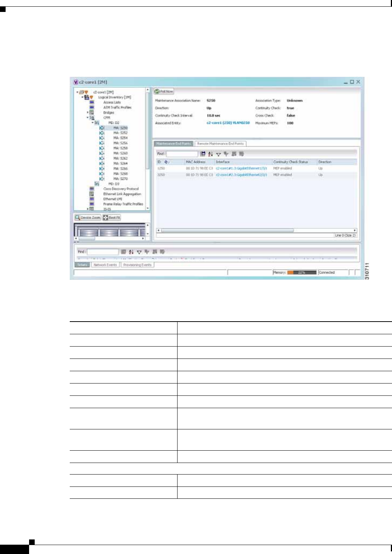Select the Network Events tab
Image resolution: width=392 pixels, height=554 pixels.
point(105,265)
